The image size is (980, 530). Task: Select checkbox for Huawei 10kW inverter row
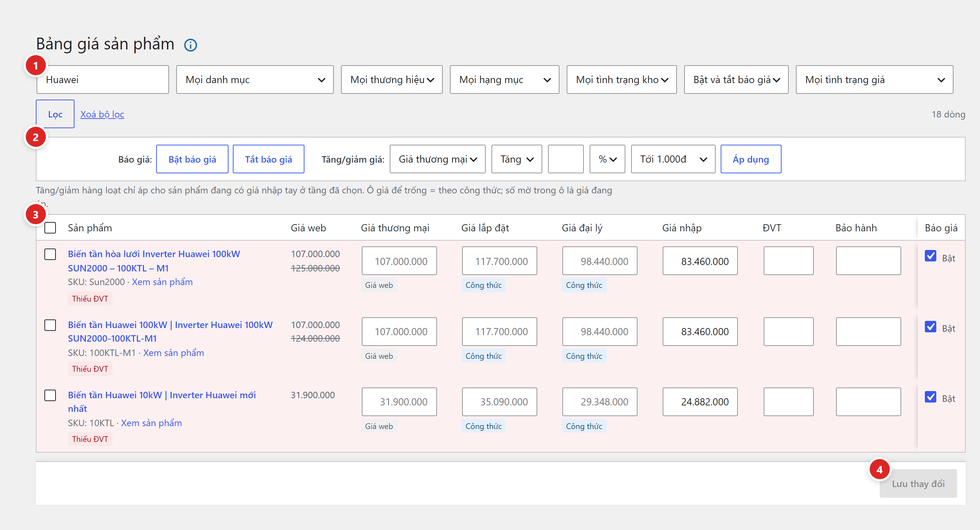[x=50, y=395]
